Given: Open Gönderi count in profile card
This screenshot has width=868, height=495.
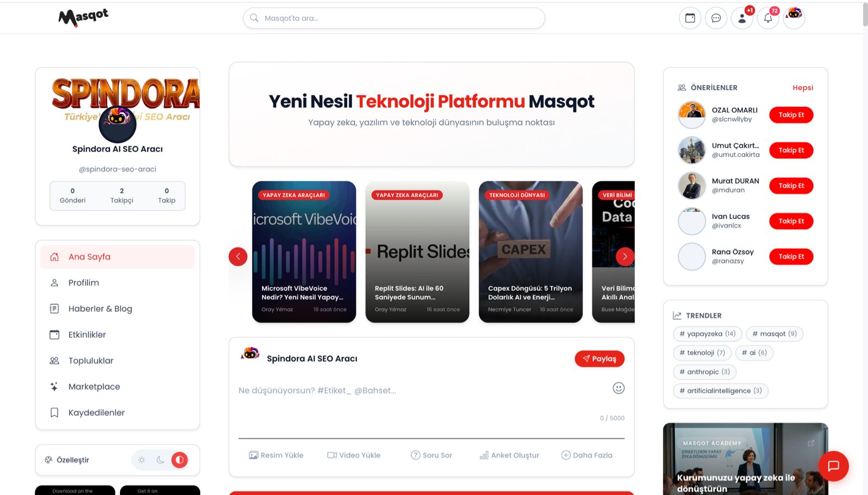Looking at the screenshot, I should click(72, 195).
